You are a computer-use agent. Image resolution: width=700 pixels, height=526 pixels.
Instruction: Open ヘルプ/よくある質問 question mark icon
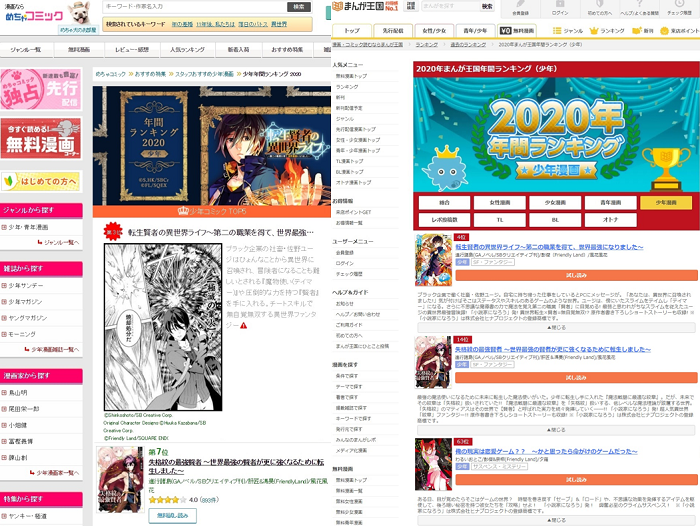639,4
